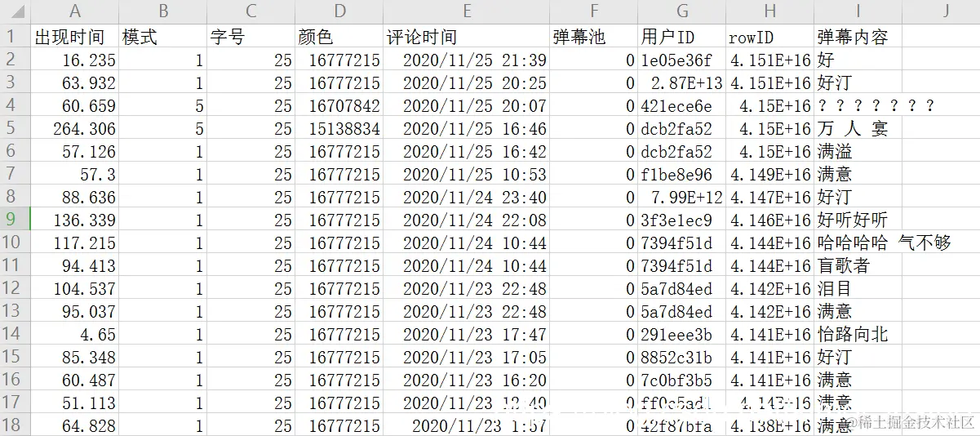This screenshot has height=436, width=980.
Task: Select column E header
Action: [x=467, y=11]
